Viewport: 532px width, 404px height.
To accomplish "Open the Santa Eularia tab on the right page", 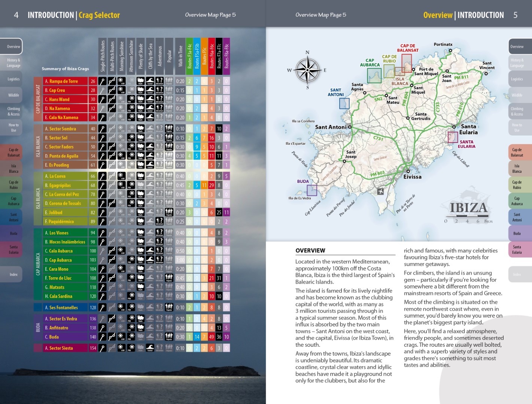I will point(520,250).
